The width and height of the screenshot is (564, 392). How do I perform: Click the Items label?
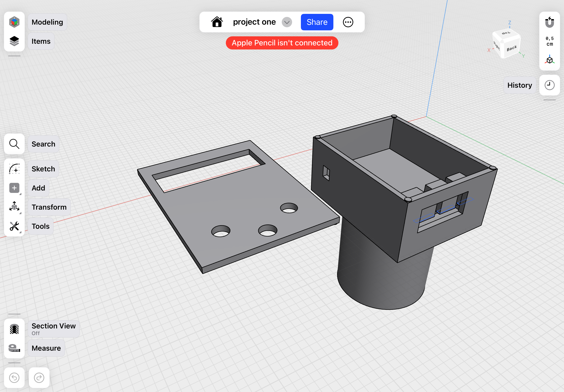click(x=41, y=41)
